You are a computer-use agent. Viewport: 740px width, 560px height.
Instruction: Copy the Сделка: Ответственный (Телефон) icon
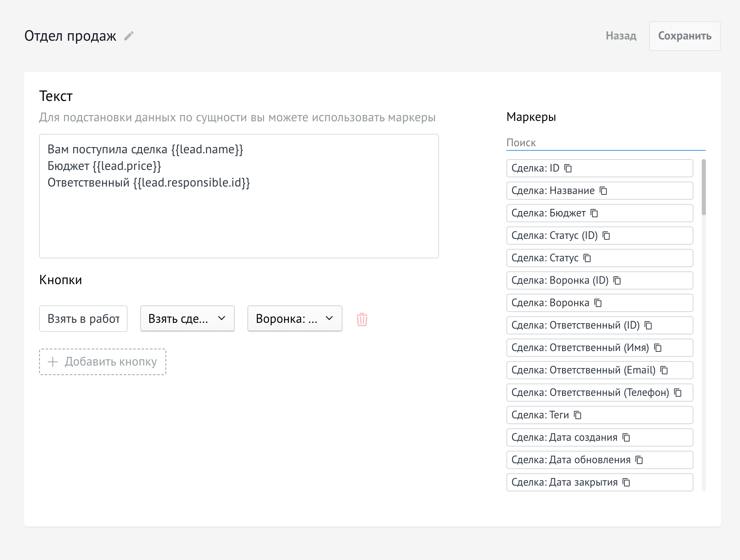pos(678,393)
